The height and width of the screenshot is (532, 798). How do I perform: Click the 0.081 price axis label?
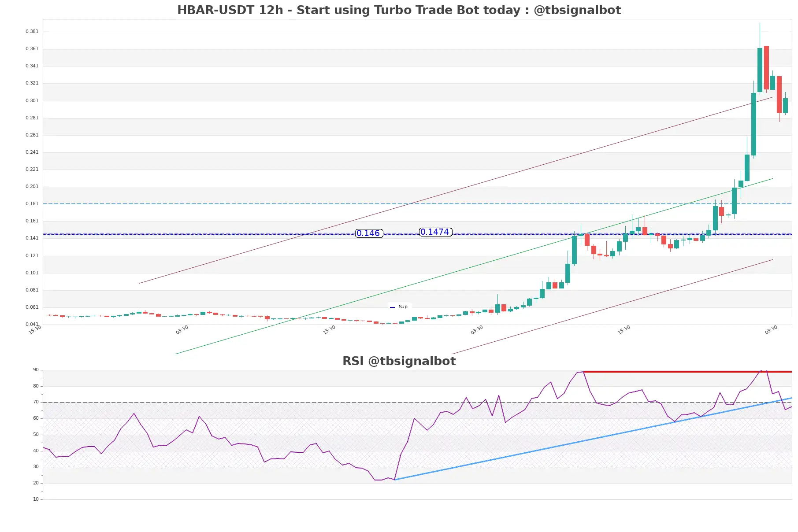pyautogui.click(x=32, y=290)
